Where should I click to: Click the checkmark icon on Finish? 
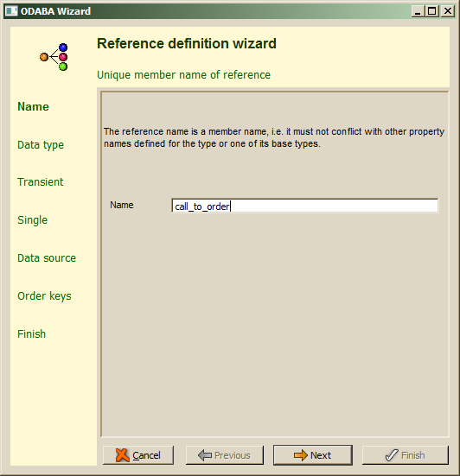click(392, 455)
